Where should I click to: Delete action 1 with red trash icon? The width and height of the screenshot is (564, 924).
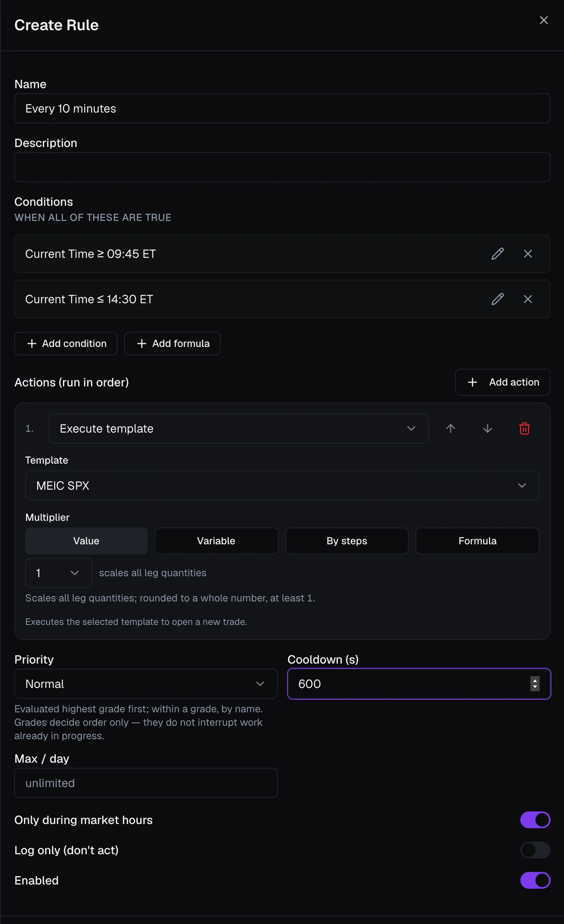coord(525,428)
